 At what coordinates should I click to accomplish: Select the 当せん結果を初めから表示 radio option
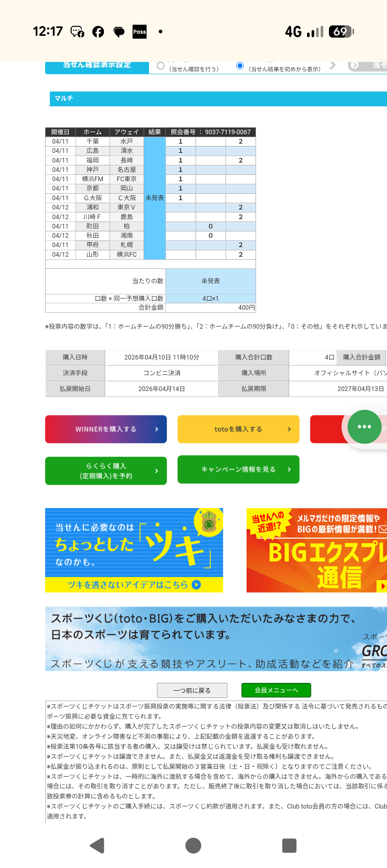240,66
